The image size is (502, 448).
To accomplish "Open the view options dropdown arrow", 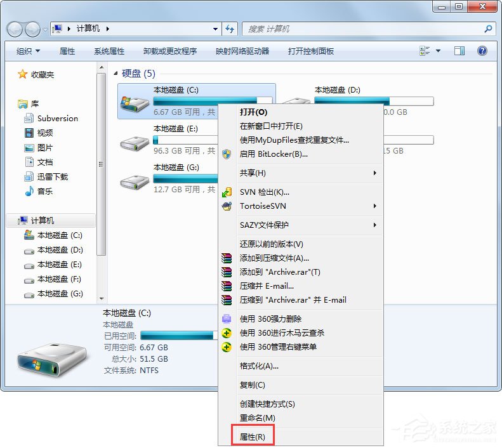I will (x=438, y=51).
